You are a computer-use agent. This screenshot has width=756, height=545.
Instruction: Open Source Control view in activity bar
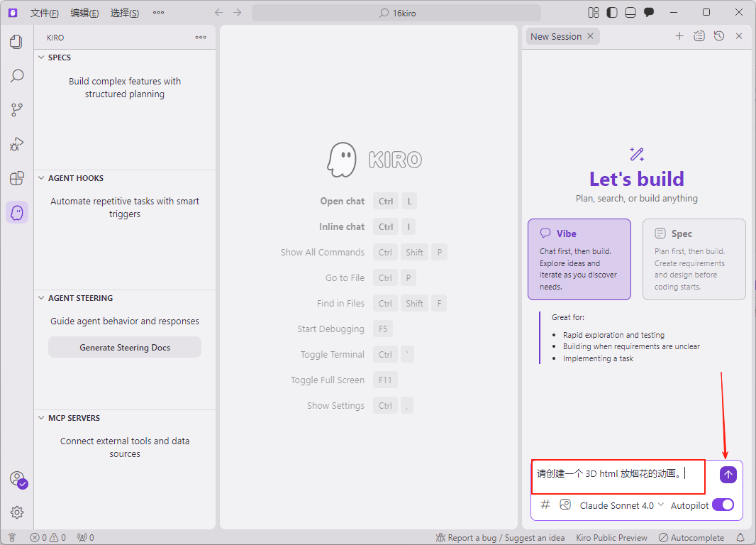[16, 110]
